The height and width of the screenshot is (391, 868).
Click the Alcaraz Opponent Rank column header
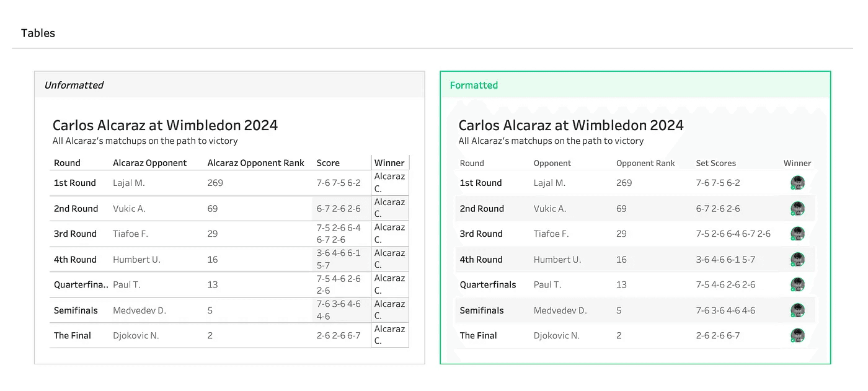[255, 163]
